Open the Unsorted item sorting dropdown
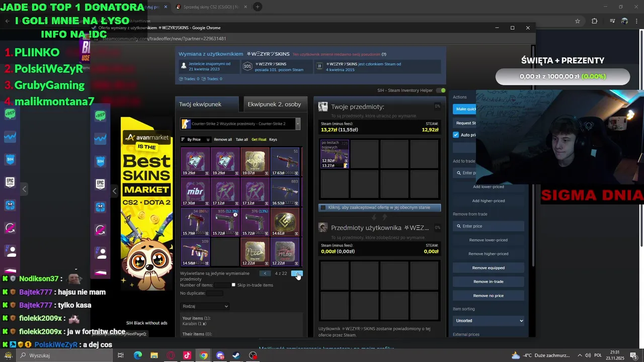The image size is (644, 362). [x=489, y=320]
